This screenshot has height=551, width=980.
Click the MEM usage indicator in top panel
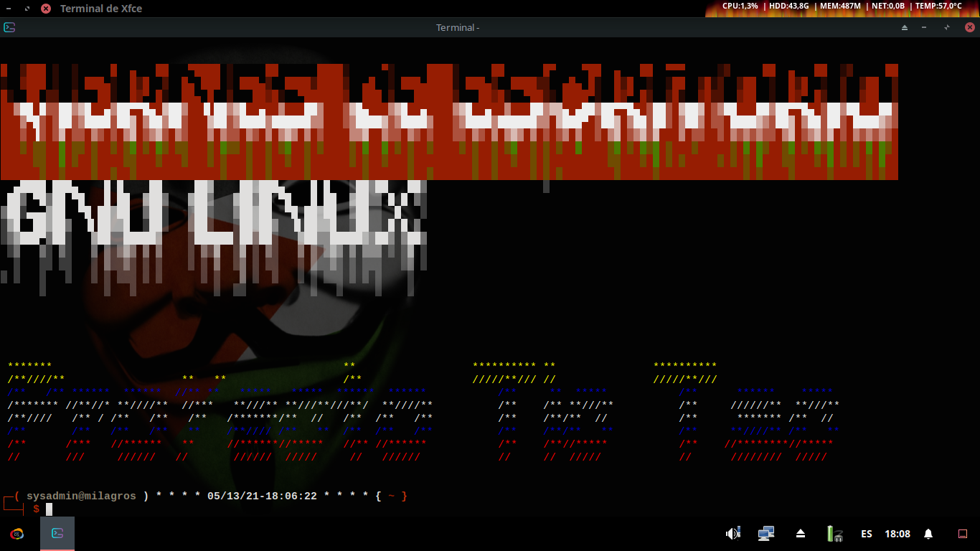coord(839,6)
